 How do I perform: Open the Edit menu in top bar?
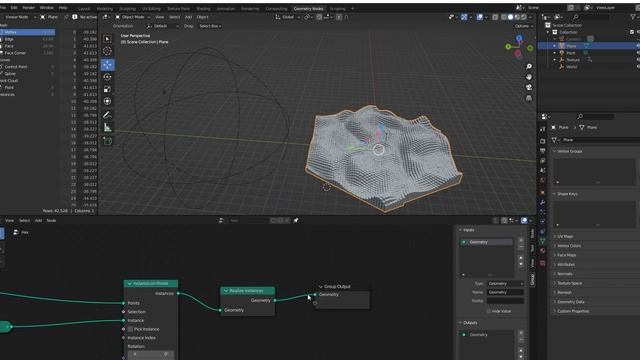click(x=14, y=7)
